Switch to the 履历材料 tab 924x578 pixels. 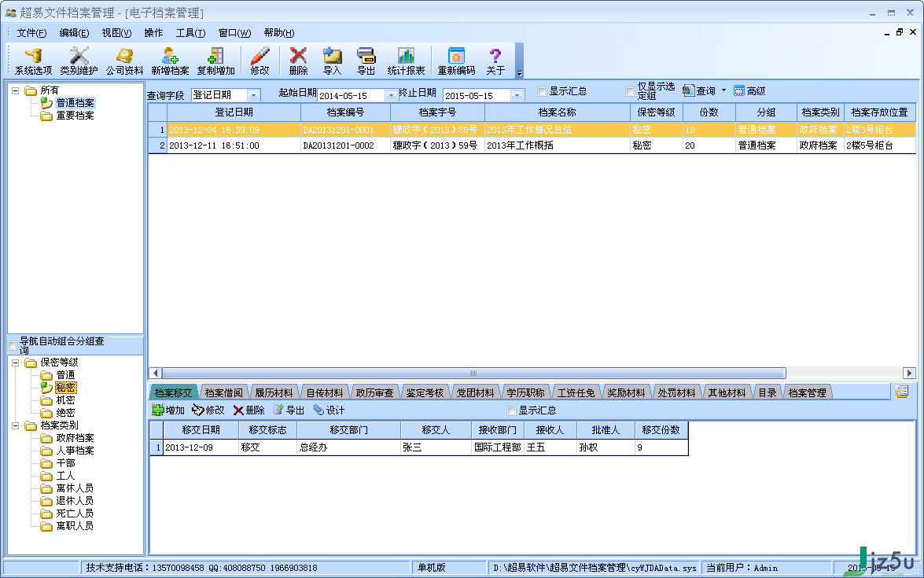click(274, 393)
